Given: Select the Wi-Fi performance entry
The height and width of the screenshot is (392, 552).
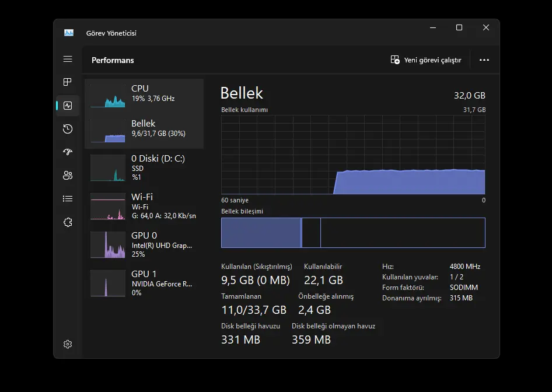Looking at the screenshot, I should click(x=144, y=206).
